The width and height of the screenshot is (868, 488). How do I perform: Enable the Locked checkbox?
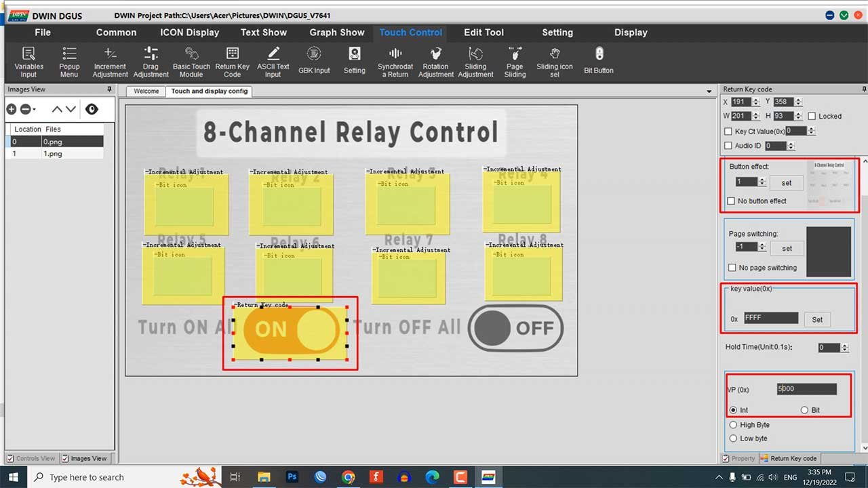812,117
